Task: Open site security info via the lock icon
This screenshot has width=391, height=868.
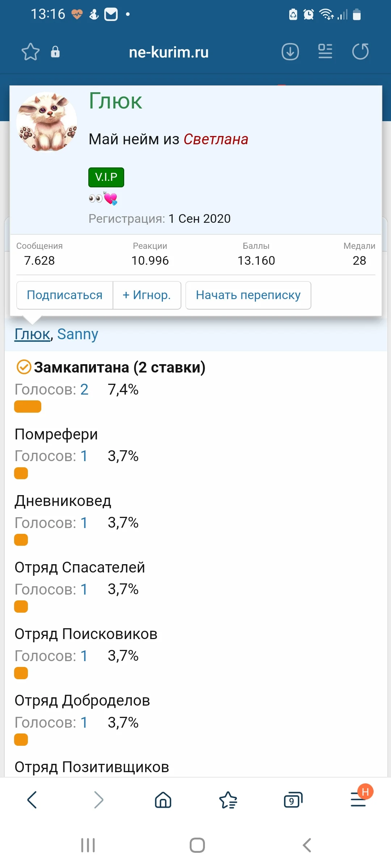Action: pyautogui.click(x=55, y=51)
